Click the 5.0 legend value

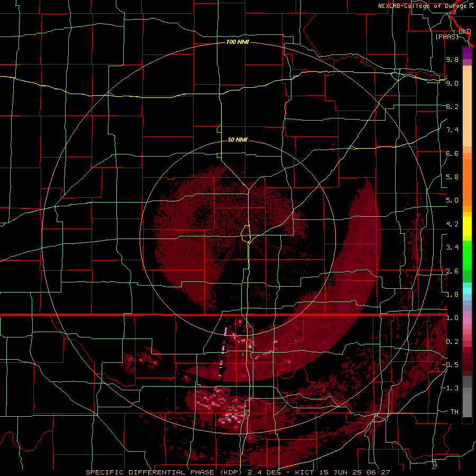click(452, 200)
